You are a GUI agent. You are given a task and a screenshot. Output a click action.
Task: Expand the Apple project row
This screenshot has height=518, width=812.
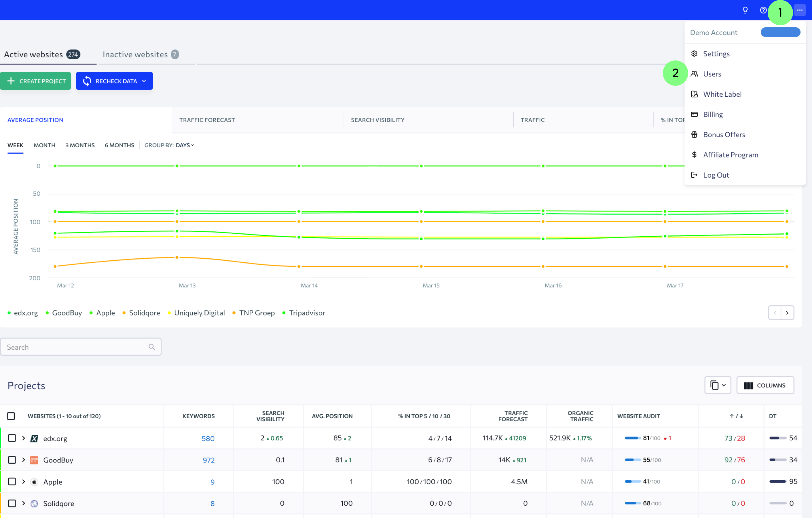point(24,481)
